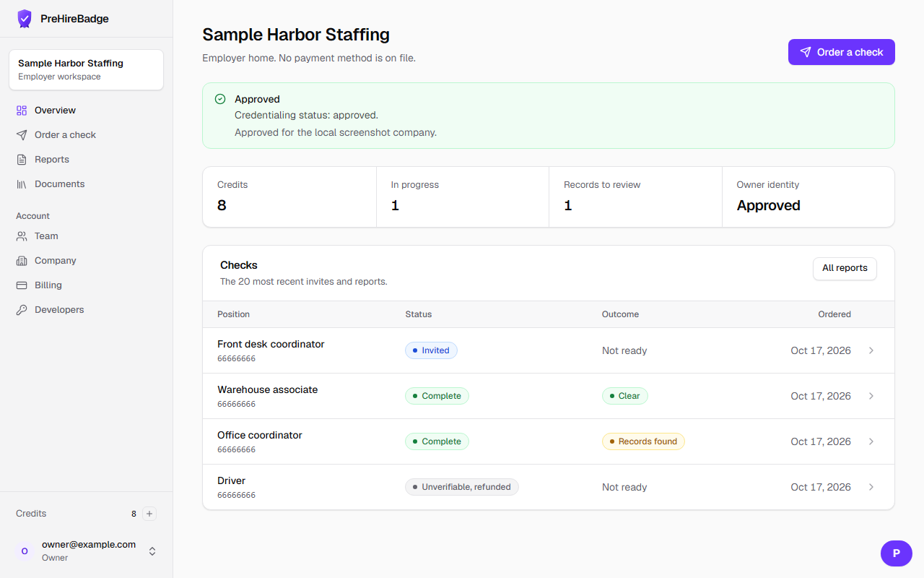Click the Outcome column header
Image resolution: width=924 pixels, height=578 pixels.
(x=620, y=314)
